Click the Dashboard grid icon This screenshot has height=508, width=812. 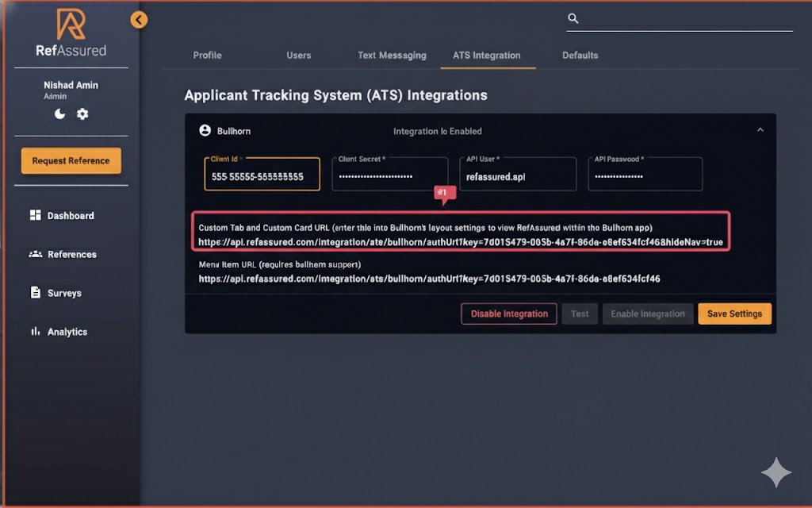coord(35,215)
